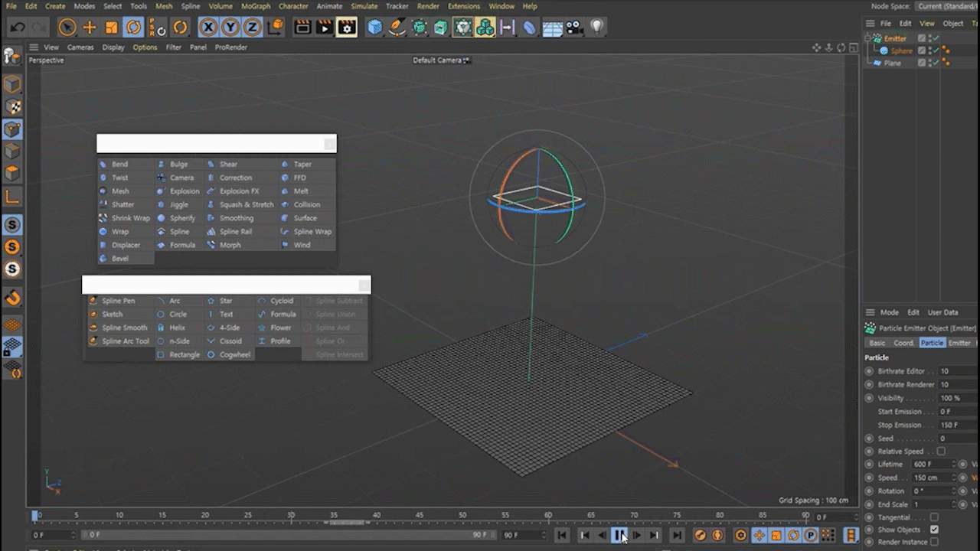Select Plane in Object Manager
Image resolution: width=980 pixels, height=551 pixels.
[x=893, y=63]
